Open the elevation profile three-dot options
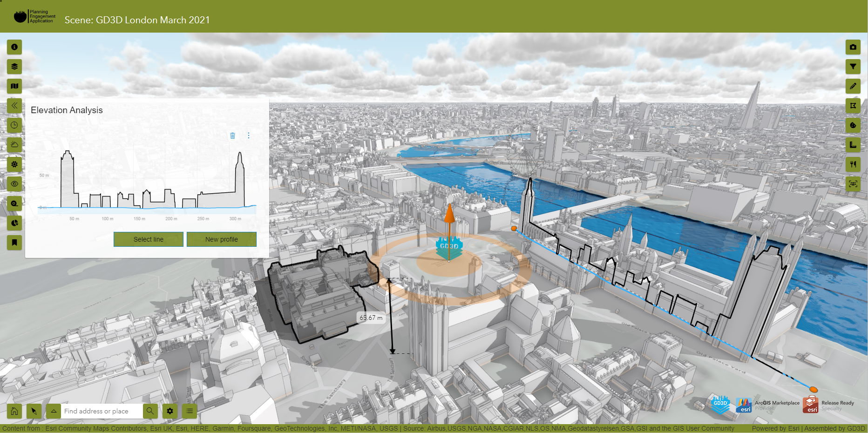Viewport: 868px width, 433px height. [x=249, y=135]
